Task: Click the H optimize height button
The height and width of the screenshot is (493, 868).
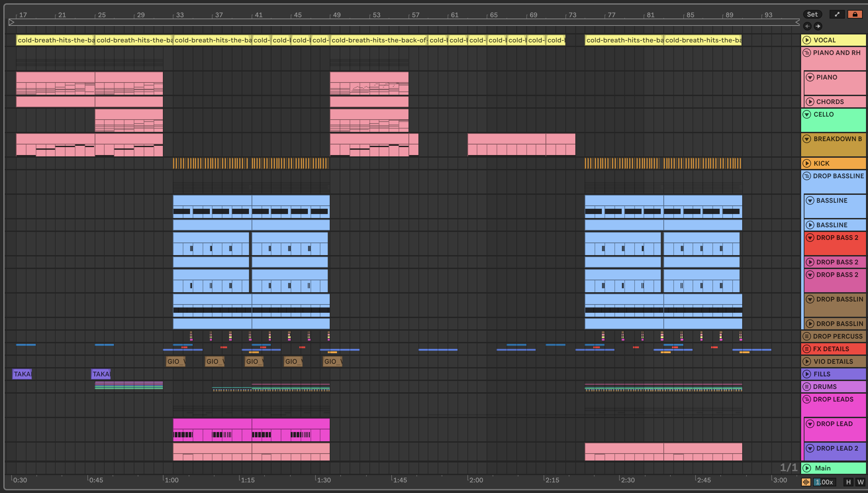Action: point(848,482)
